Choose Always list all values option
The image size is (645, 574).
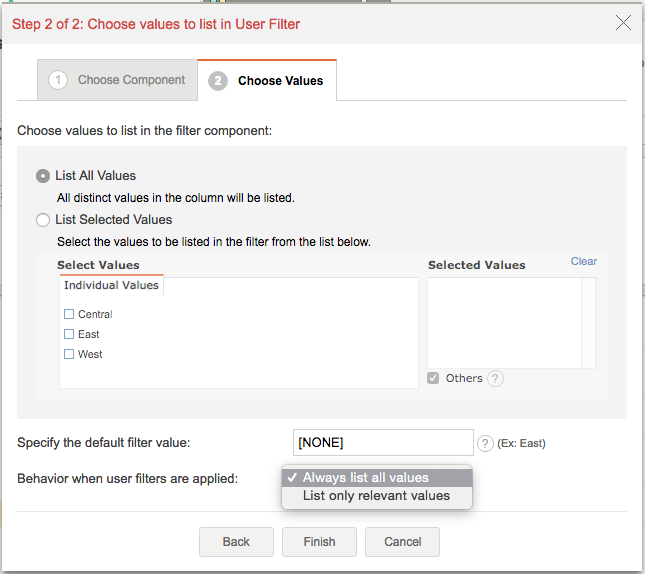tap(365, 478)
